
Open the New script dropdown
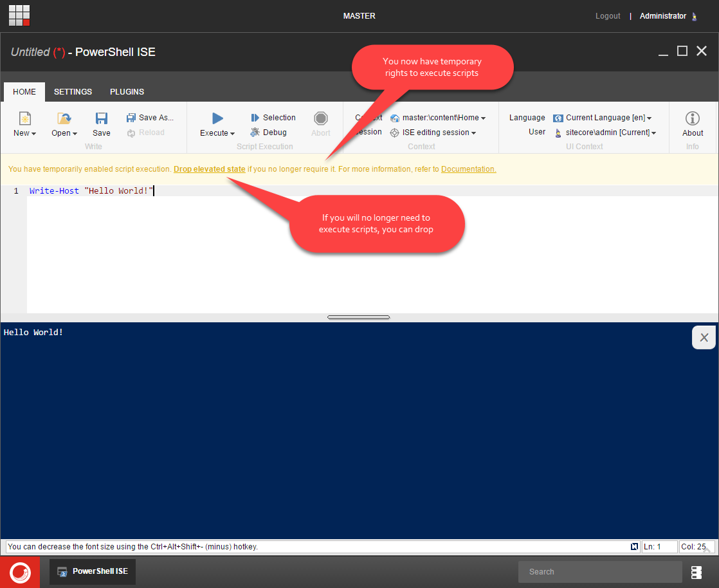[24, 133]
